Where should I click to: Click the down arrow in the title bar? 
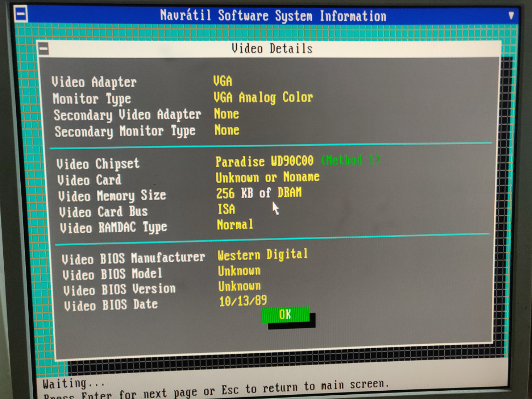[511, 16]
